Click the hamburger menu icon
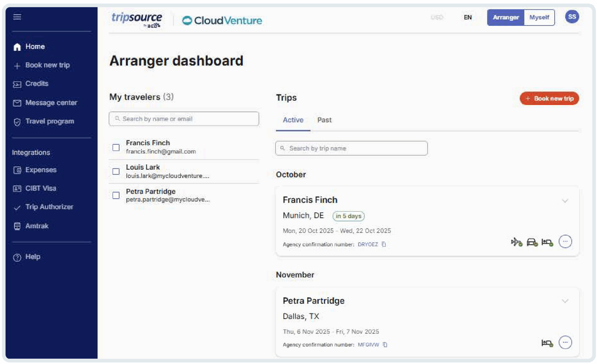The image size is (597, 364). [x=17, y=17]
